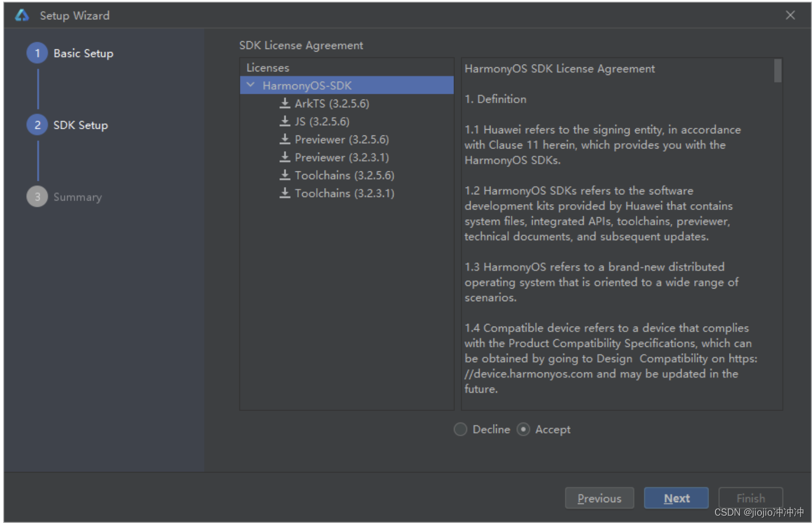Select the Accept radio button
Image resolution: width=812 pixels, height=523 pixels.
[523, 429]
